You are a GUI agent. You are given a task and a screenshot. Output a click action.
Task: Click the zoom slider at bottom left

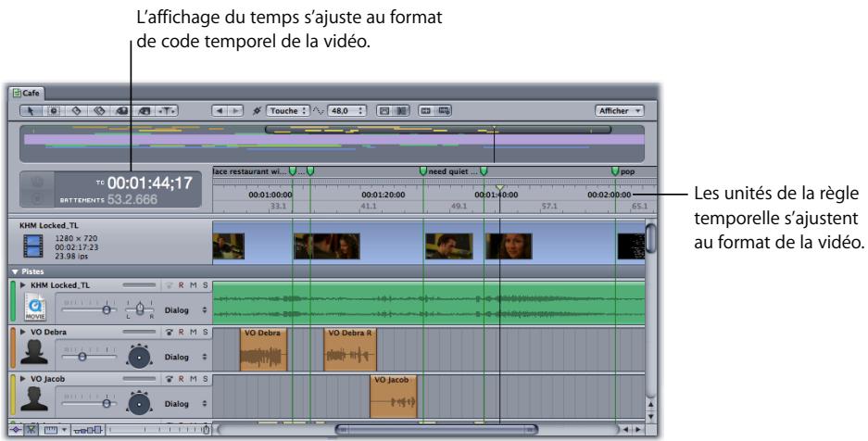tap(159, 429)
